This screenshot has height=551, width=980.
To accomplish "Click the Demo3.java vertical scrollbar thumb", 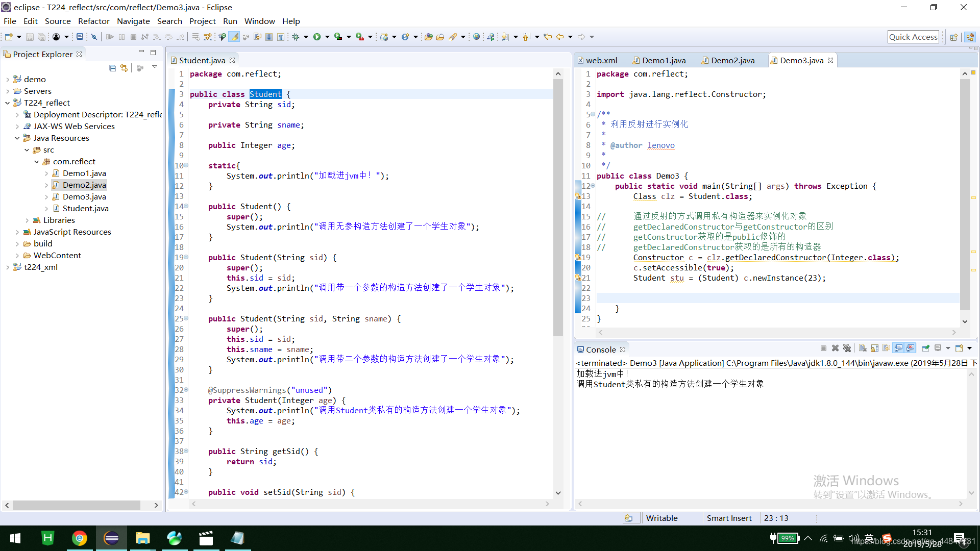I will [965, 194].
